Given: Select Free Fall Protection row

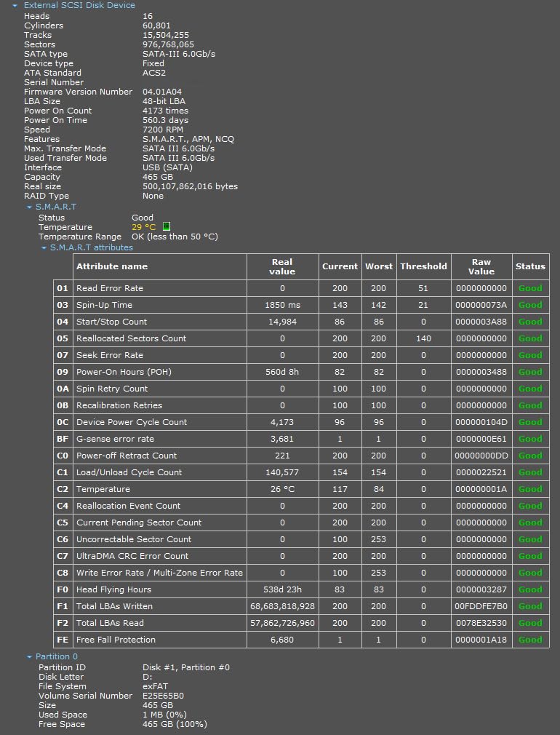Looking at the screenshot, I should click(301, 640).
